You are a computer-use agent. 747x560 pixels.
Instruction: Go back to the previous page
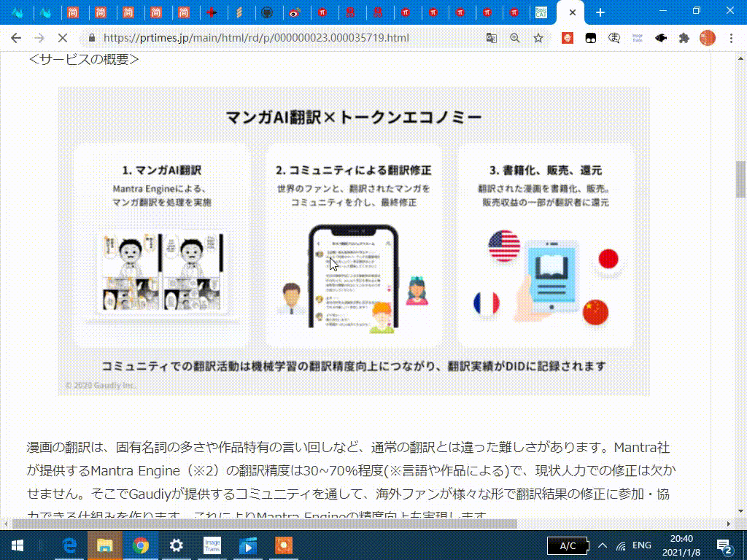(x=16, y=38)
